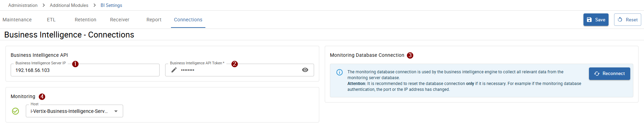Image resolution: width=644 pixels, height=128 pixels.
Task: Click the Business Intelligence - Connections heading
Action: (x=69, y=35)
